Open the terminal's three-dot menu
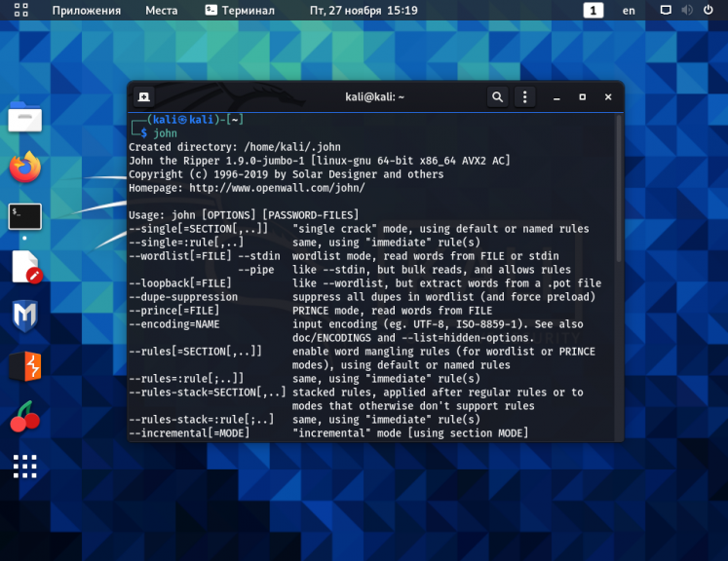Image resolution: width=728 pixels, height=561 pixels. [x=525, y=97]
